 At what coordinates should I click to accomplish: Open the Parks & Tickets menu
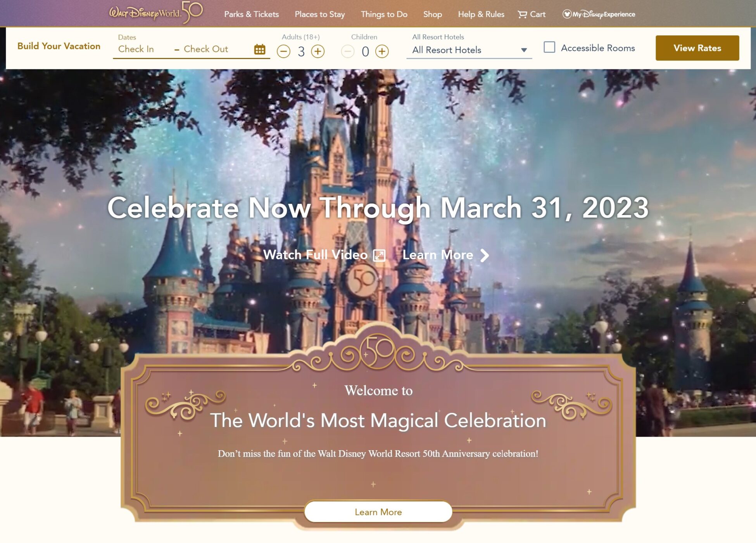click(251, 14)
